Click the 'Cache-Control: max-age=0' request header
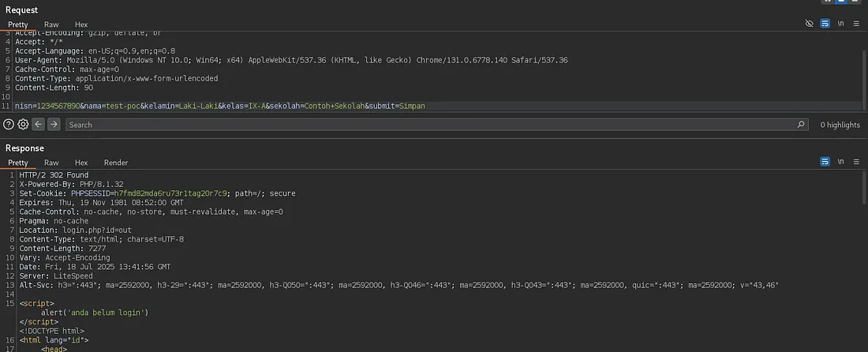Image resolution: width=868 pixels, height=352 pixels. 67,69
